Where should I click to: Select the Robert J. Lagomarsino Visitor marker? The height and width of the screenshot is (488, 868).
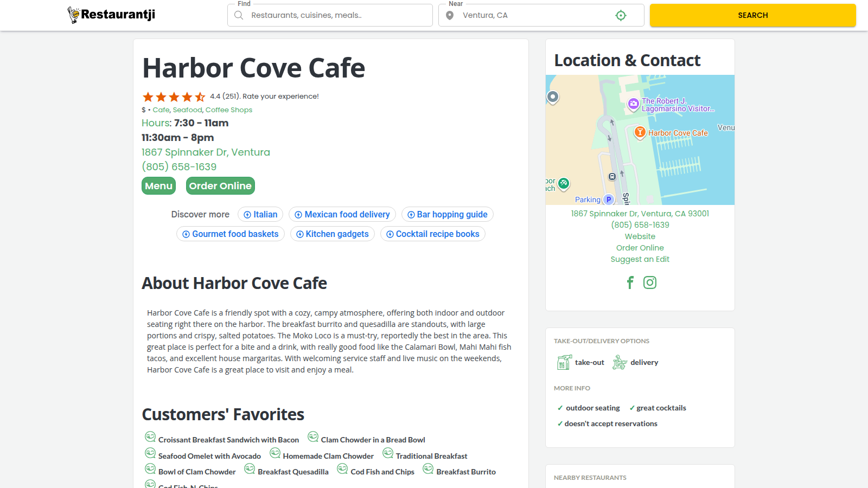633,104
